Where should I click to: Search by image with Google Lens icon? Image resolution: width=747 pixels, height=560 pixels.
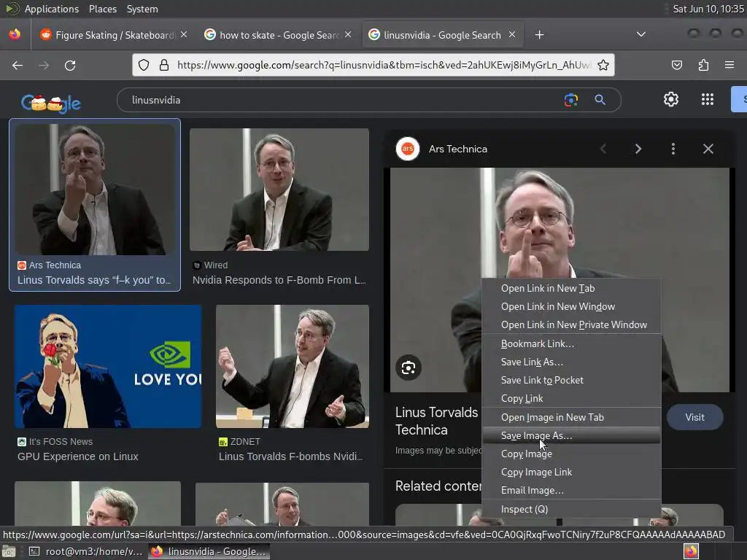[x=570, y=100]
